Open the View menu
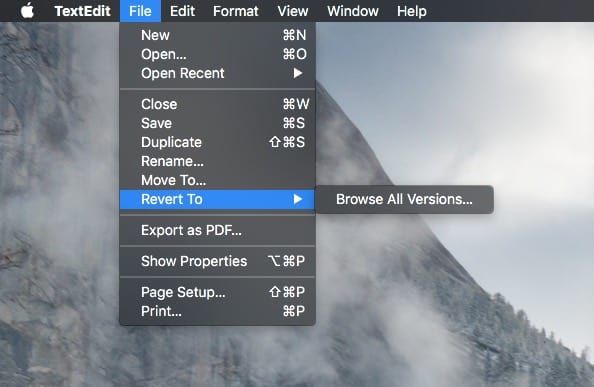 coord(292,11)
